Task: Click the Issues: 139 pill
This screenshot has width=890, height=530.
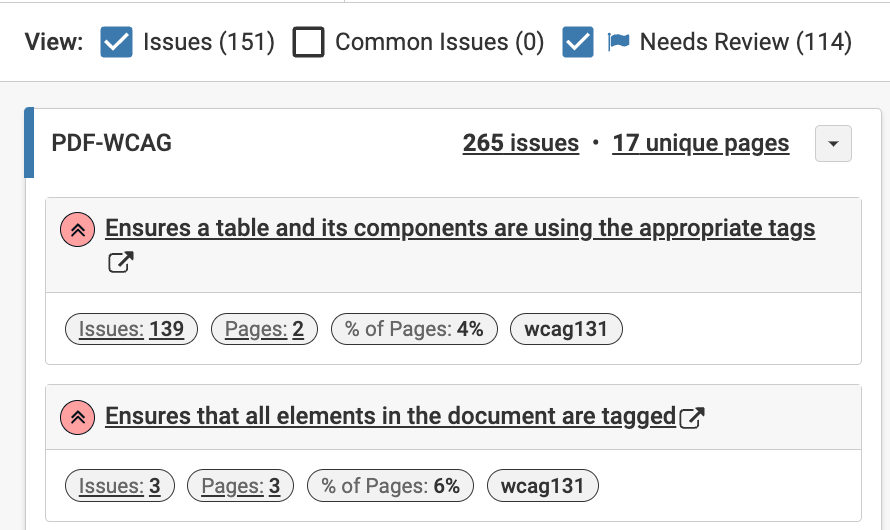Action: (131, 329)
